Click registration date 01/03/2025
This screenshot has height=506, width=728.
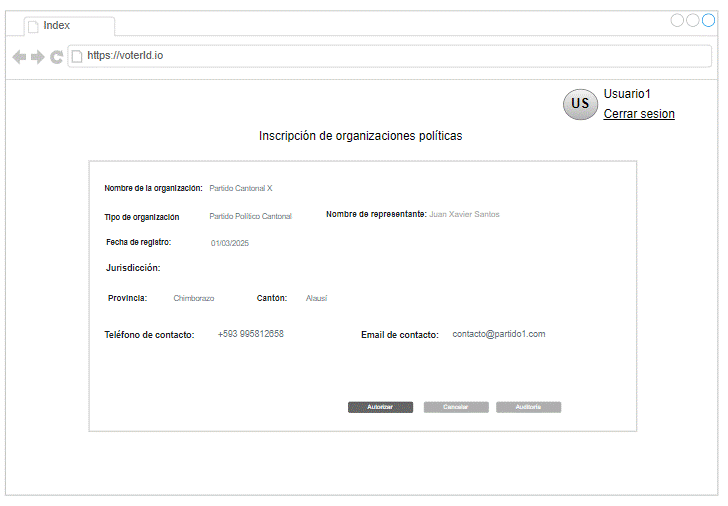coord(230,243)
